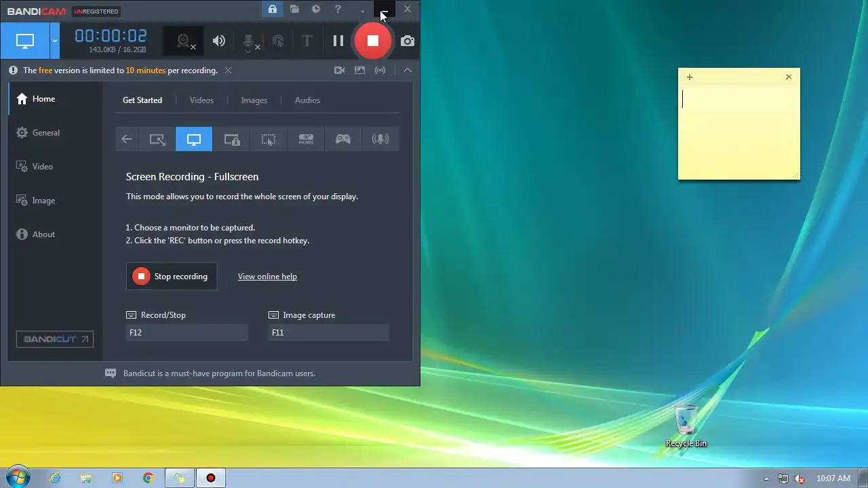The height and width of the screenshot is (488, 868).
Task: Open the Bandicut link button
Action: [55, 339]
